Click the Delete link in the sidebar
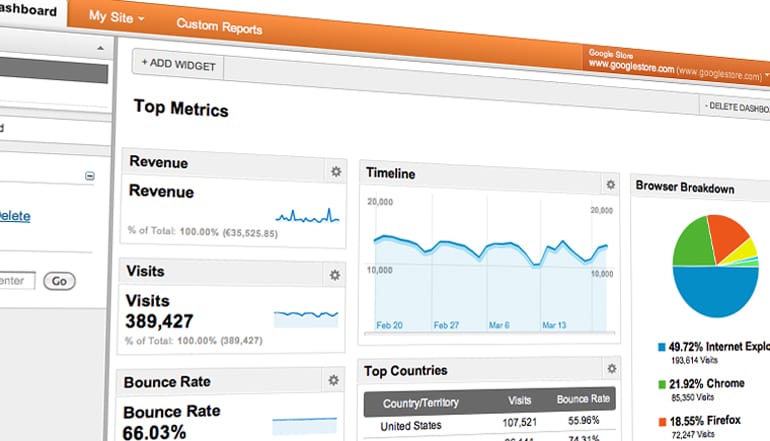This screenshot has width=770, height=441. (x=14, y=215)
